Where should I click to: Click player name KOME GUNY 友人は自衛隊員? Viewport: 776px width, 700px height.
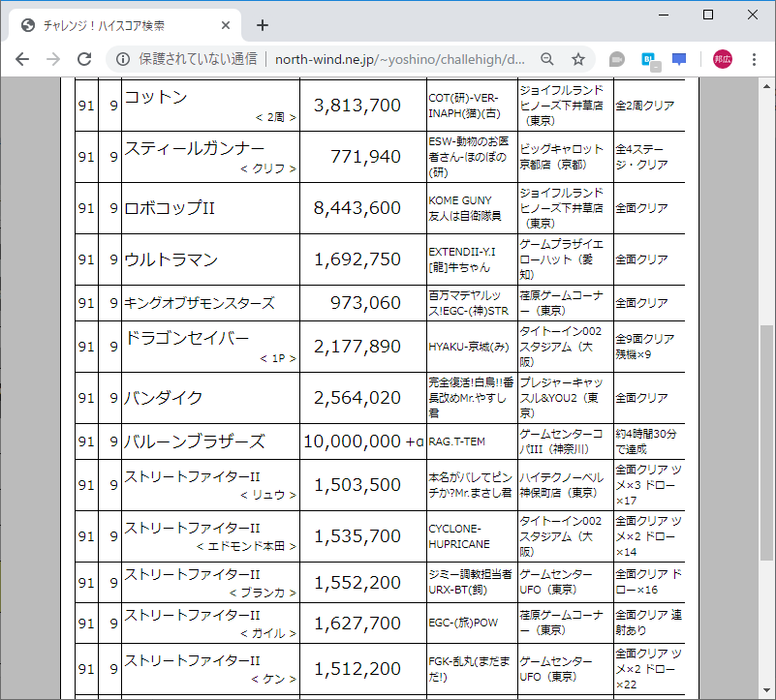(465, 208)
